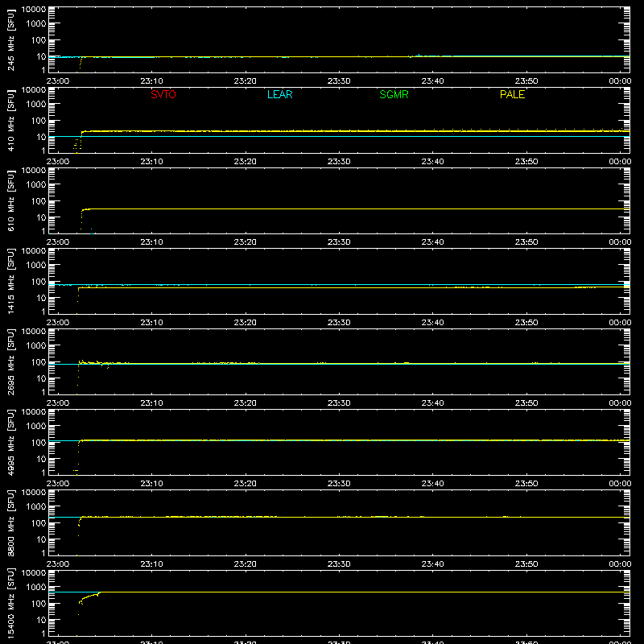Click the 1000 tick label on 2695 MHz axis
644x644 pixels.
click(x=36, y=346)
